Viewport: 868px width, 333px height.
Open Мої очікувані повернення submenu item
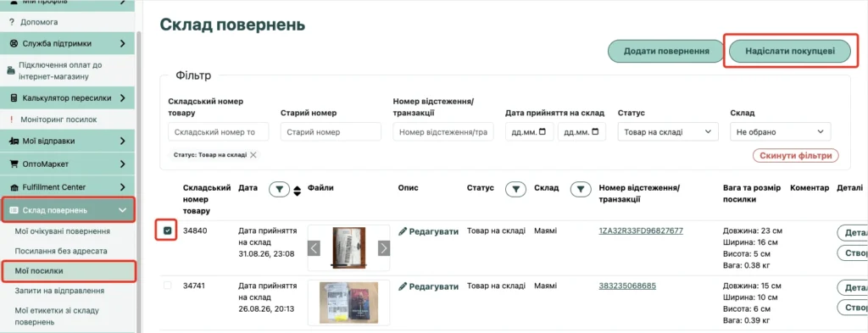point(62,230)
